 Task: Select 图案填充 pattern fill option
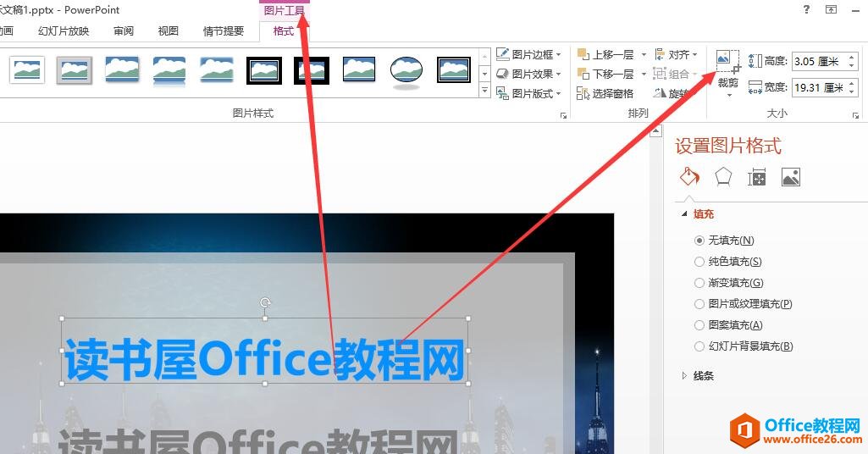click(x=728, y=325)
